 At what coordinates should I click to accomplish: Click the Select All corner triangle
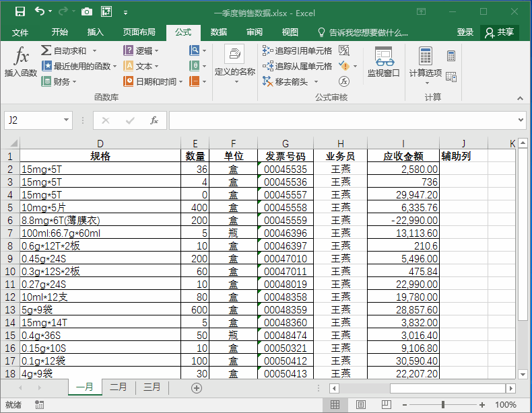coord(13,143)
